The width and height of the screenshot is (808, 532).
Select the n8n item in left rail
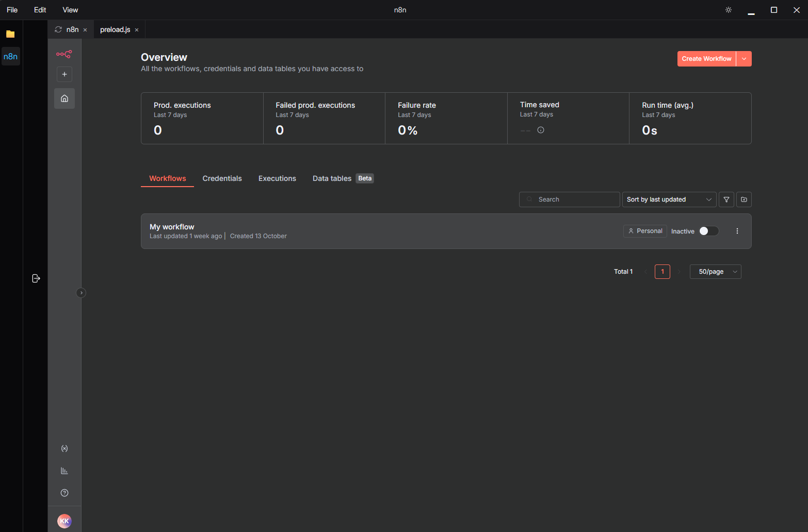click(10, 56)
